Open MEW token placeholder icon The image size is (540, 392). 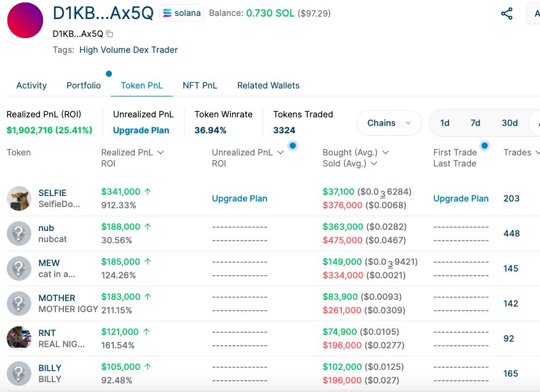coord(19,269)
